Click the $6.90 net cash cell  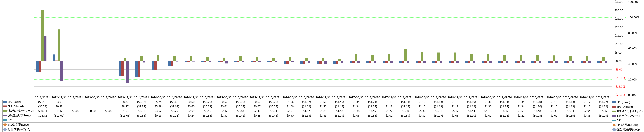[406, 111]
